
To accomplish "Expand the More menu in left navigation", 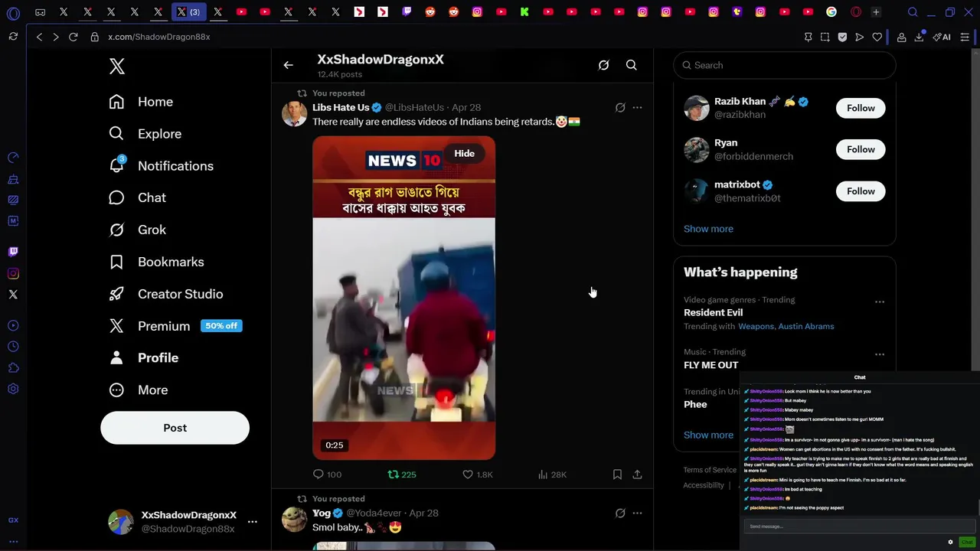I will coord(139,390).
